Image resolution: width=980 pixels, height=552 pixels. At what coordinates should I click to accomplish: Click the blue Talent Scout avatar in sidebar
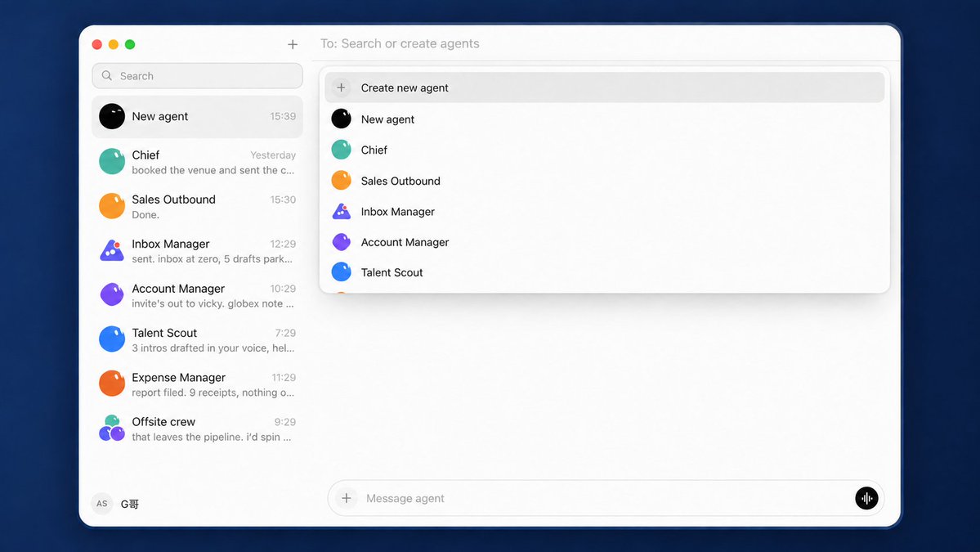112,339
